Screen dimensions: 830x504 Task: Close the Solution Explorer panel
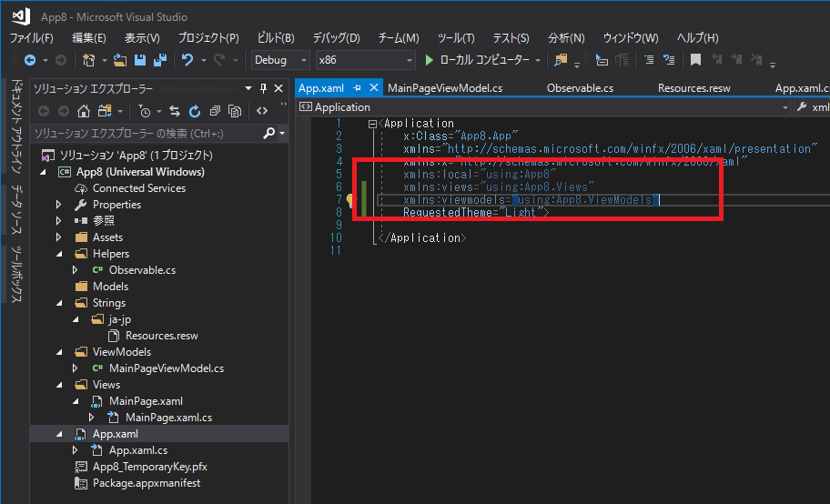click(x=278, y=88)
